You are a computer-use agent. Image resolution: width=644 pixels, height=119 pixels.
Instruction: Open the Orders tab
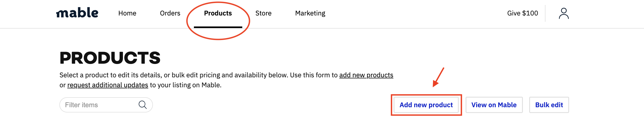(170, 13)
